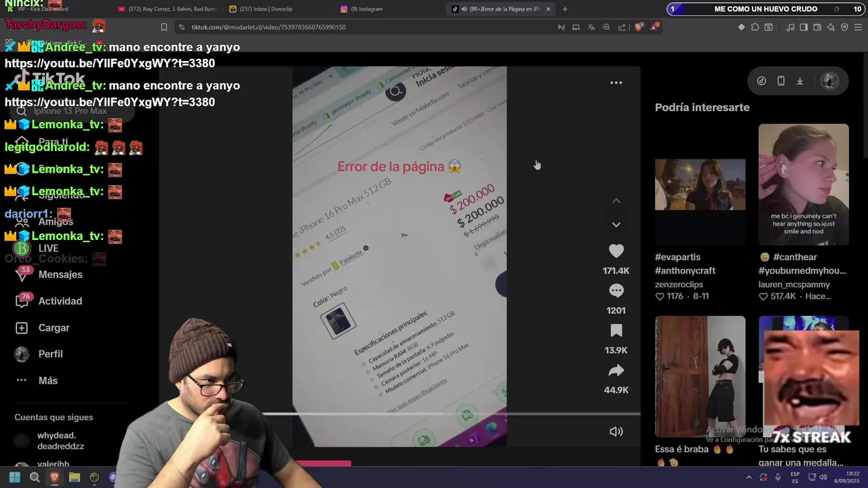868x488 pixels.
Task: Open Actividad in the TikTok sidebar
Action: [60, 301]
